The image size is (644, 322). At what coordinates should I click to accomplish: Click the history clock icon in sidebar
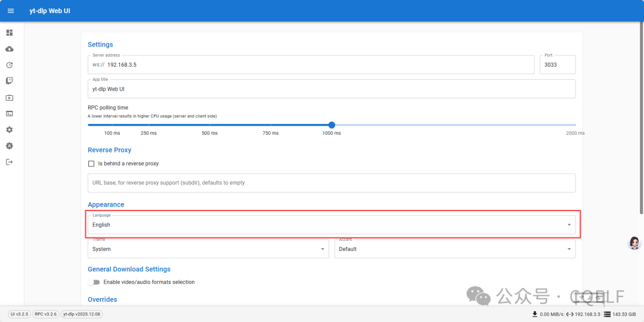10,65
